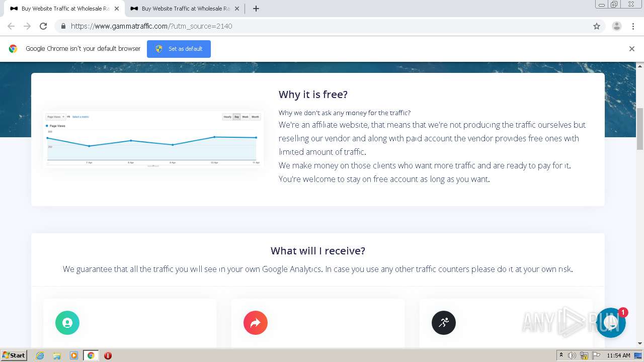The height and width of the screenshot is (362, 644).
Task: Open the Chrome profile avatar
Action: (617, 26)
